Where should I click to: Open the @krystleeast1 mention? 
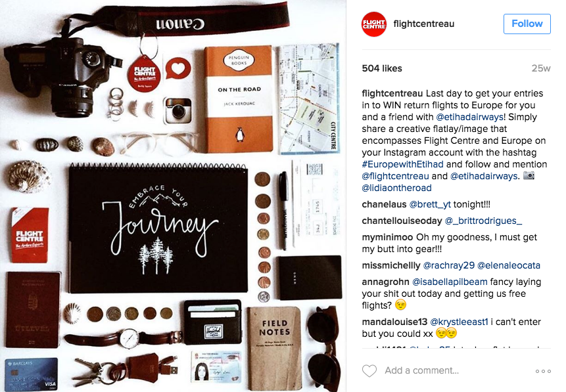[x=459, y=322]
